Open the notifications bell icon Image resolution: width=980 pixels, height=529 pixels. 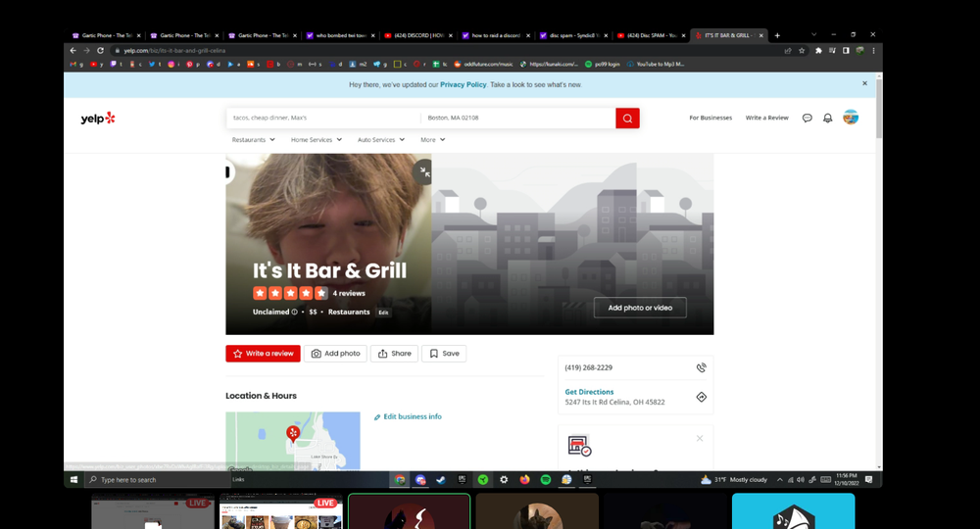827,119
